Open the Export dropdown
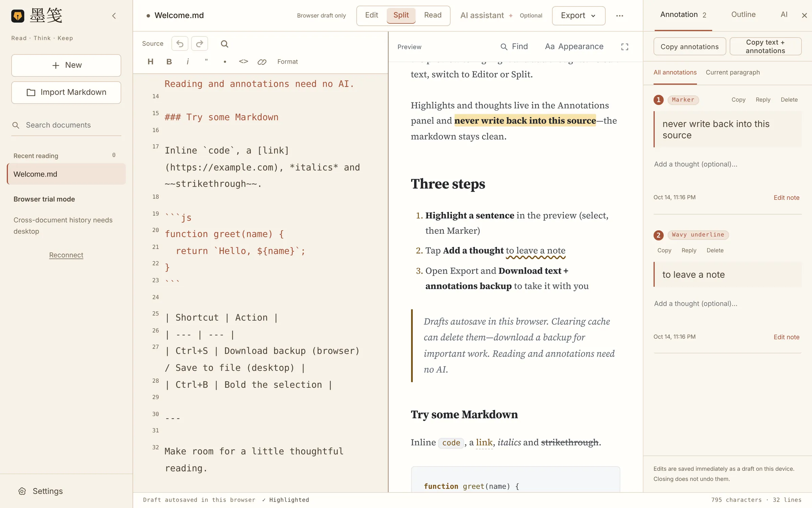812x508 pixels. coord(579,16)
